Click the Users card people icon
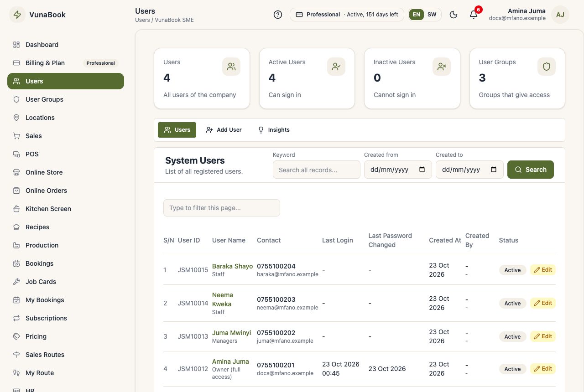The image size is (584, 392). click(x=231, y=67)
